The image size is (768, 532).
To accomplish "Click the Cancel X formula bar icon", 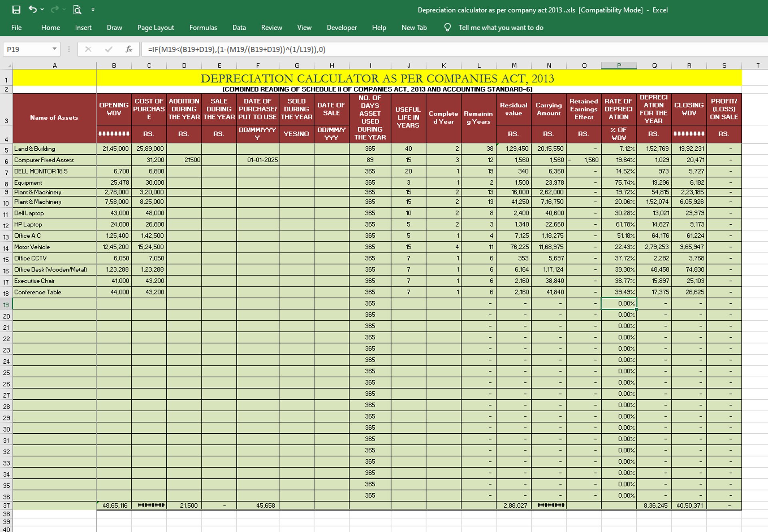I will [x=88, y=49].
